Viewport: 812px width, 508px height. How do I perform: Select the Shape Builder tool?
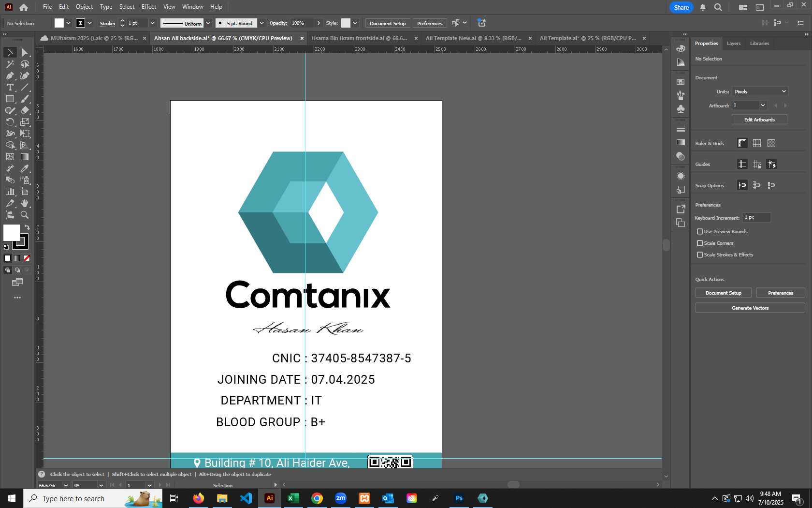[10, 145]
